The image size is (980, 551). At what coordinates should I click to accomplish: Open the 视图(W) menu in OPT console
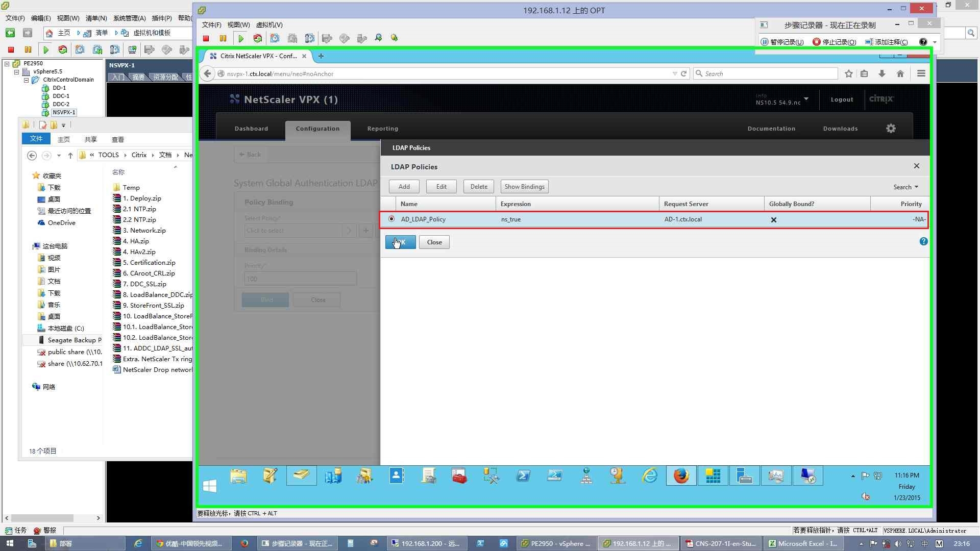238,24
